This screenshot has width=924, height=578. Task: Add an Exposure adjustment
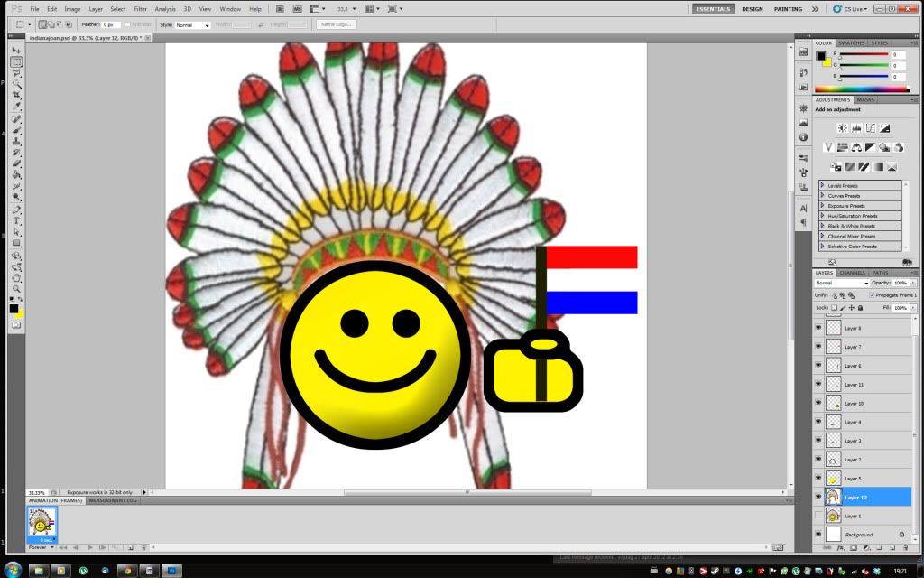(x=884, y=128)
